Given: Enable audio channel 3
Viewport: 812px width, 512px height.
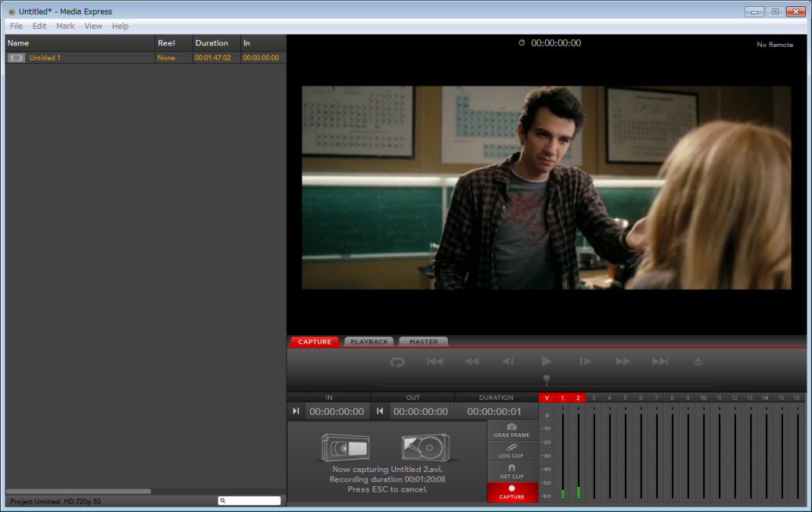Looking at the screenshot, I should coord(594,398).
